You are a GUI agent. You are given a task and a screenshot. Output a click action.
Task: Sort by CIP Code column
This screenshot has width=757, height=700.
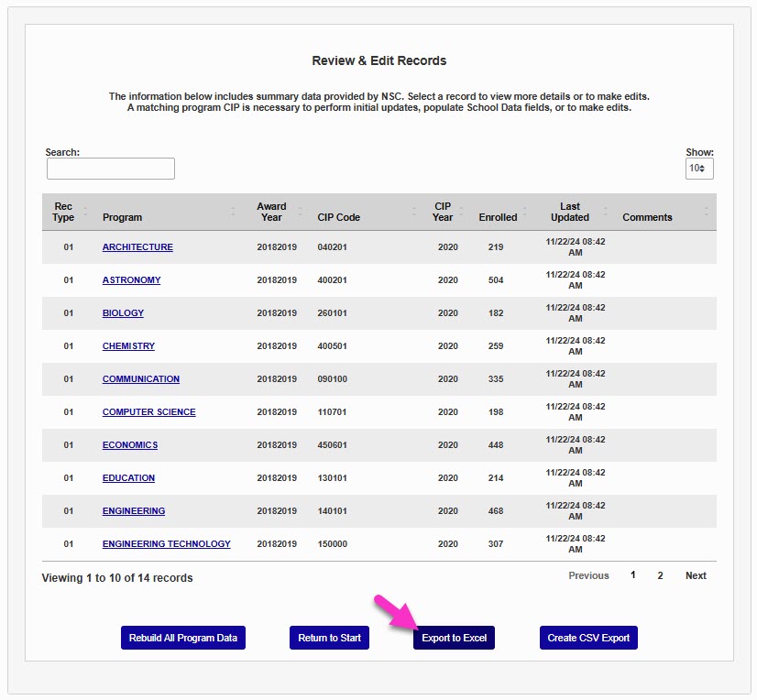pyautogui.click(x=338, y=217)
